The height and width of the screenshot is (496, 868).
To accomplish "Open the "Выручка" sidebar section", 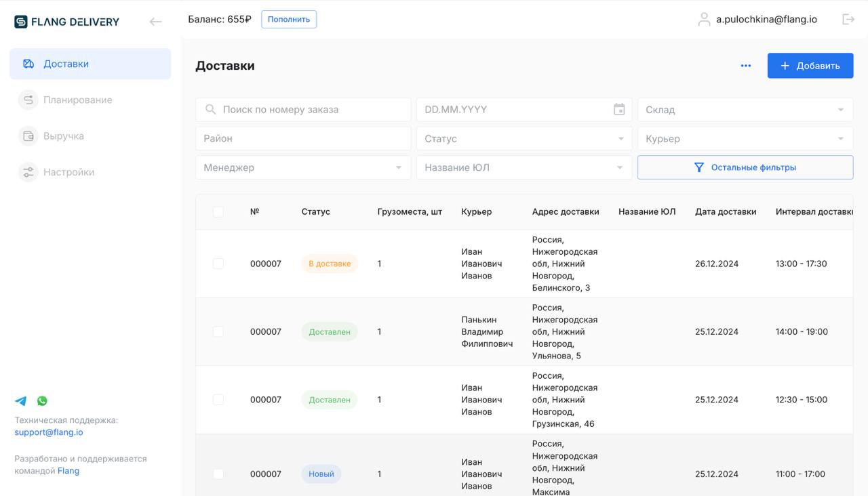I will coord(63,136).
